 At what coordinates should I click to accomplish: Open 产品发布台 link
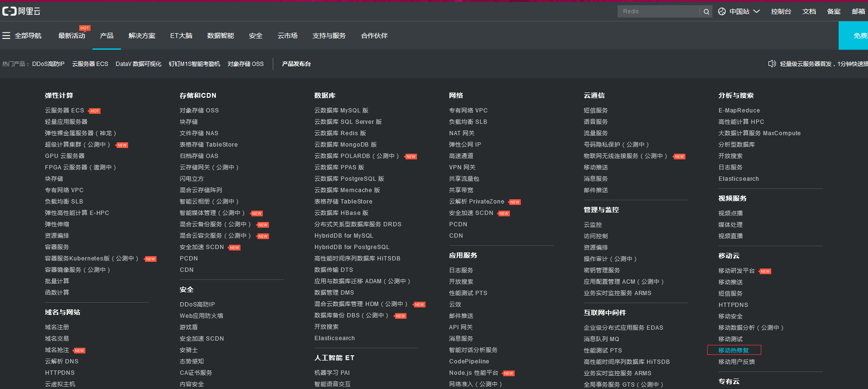pyautogui.click(x=296, y=64)
